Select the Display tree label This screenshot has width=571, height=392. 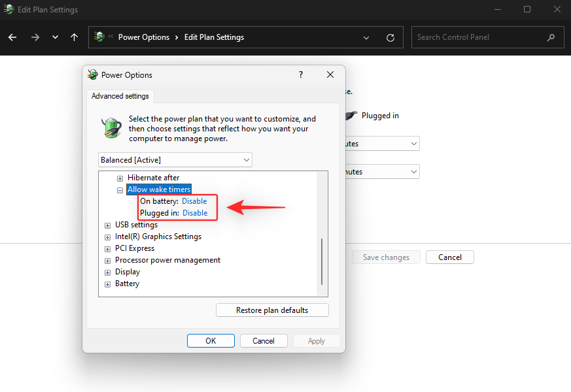pyautogui.click(x=128, y=272)
